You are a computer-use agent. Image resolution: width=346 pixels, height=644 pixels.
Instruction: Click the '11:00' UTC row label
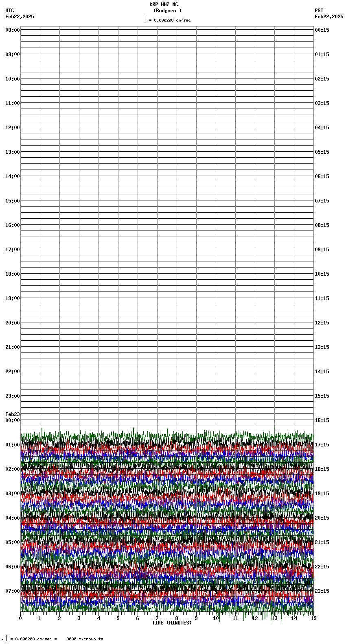point(13,103)
